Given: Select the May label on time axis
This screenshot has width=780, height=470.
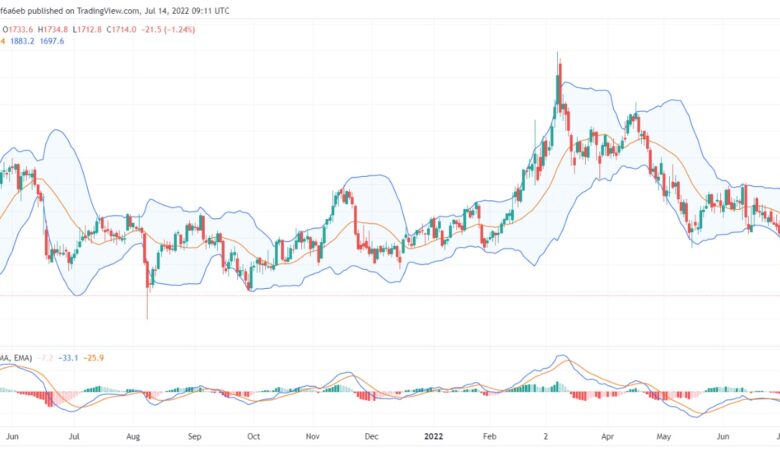Looking at the screenshot, I should tap(664, 436).
